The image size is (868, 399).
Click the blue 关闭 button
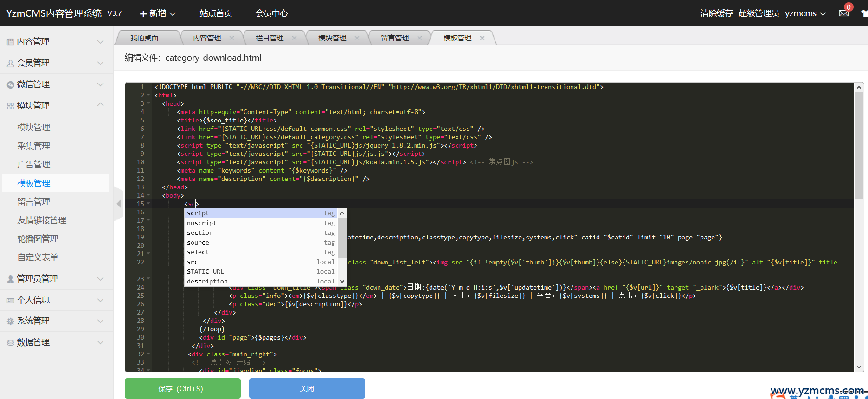[x=307, y=388]
